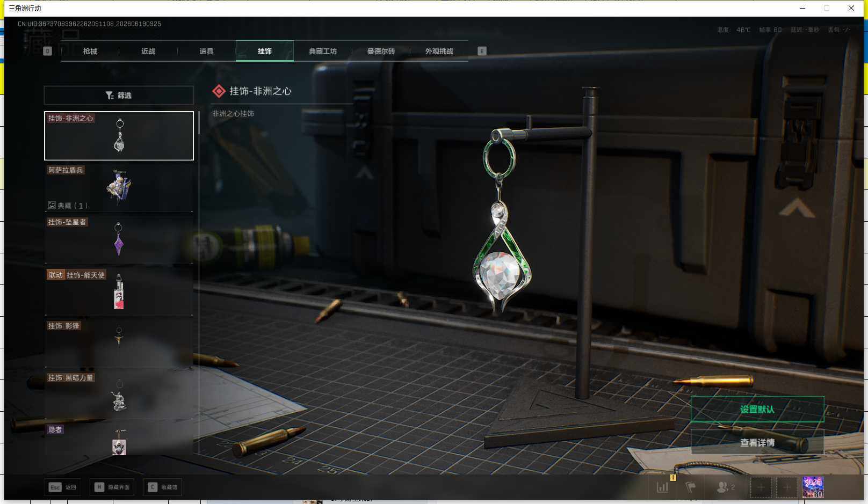Viewport: 868px width, 504px height.
Task: Go to the 典藏工坊 tab
Action: [323, 51]
